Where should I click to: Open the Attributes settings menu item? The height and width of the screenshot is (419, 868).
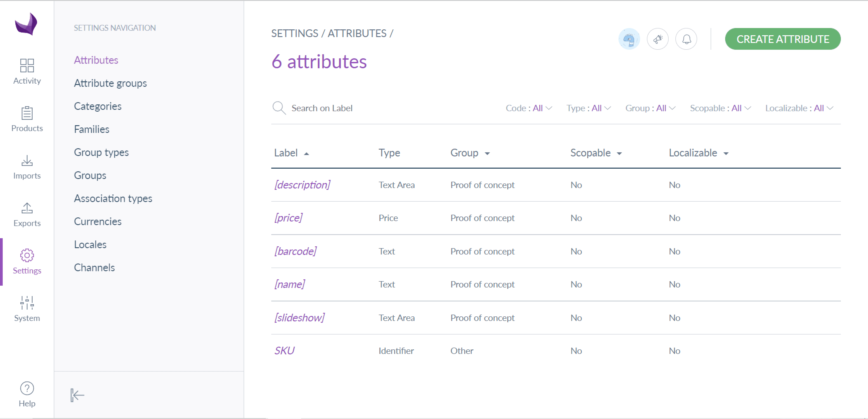coord(96,60)
